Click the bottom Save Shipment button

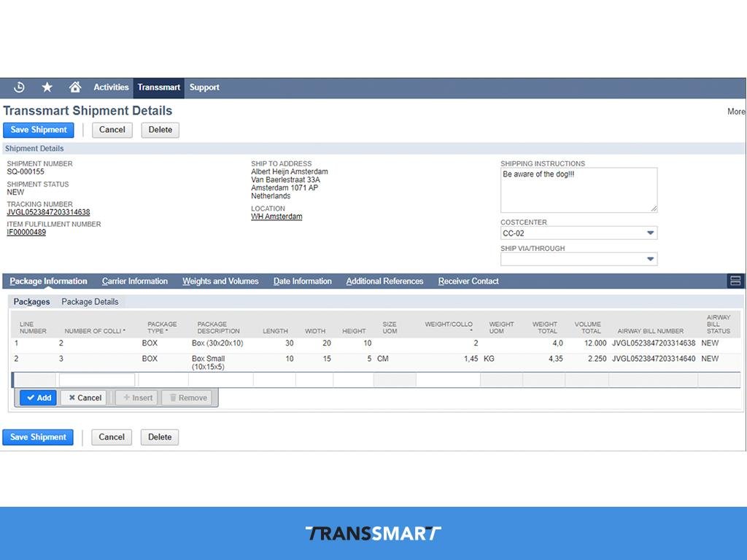click(38, 437)
